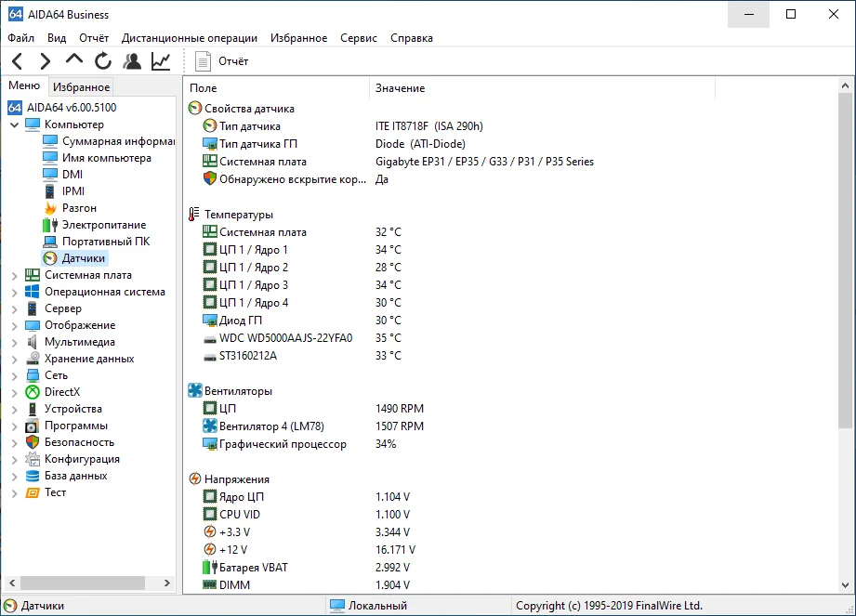Screen dimensions: 856x616
Task: Click the lightning icon of Напряжения section
Action: coord(195,479)
